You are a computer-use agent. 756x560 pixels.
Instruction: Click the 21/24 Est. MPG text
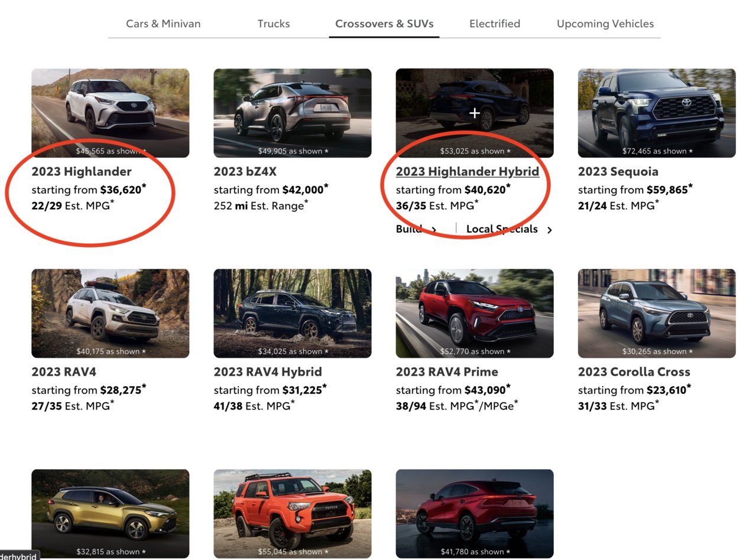point(619,206)
